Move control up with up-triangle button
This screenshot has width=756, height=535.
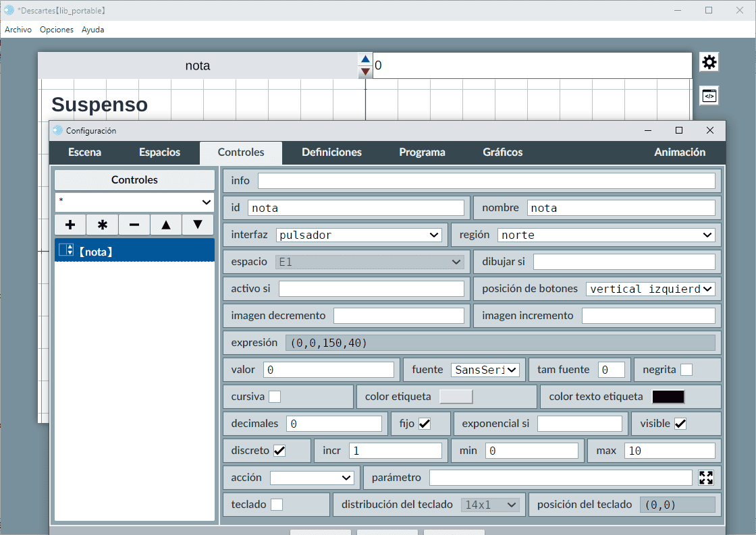(166, 225)
